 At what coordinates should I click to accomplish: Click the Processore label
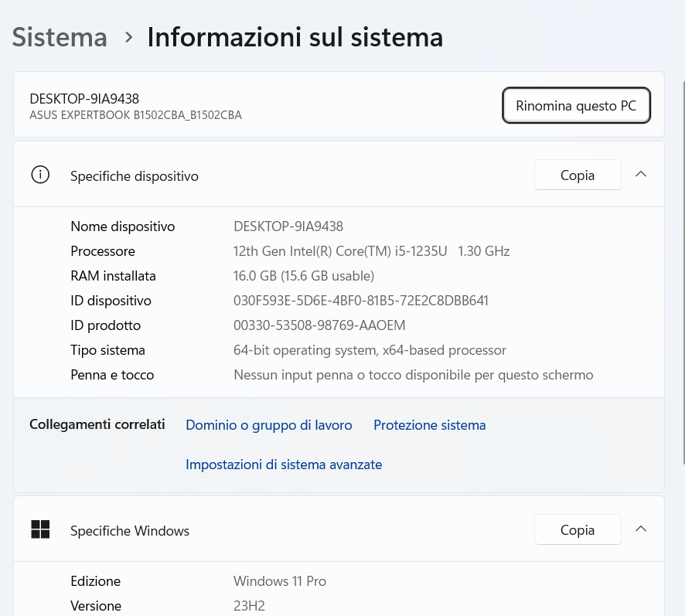(x=103, y=251)
